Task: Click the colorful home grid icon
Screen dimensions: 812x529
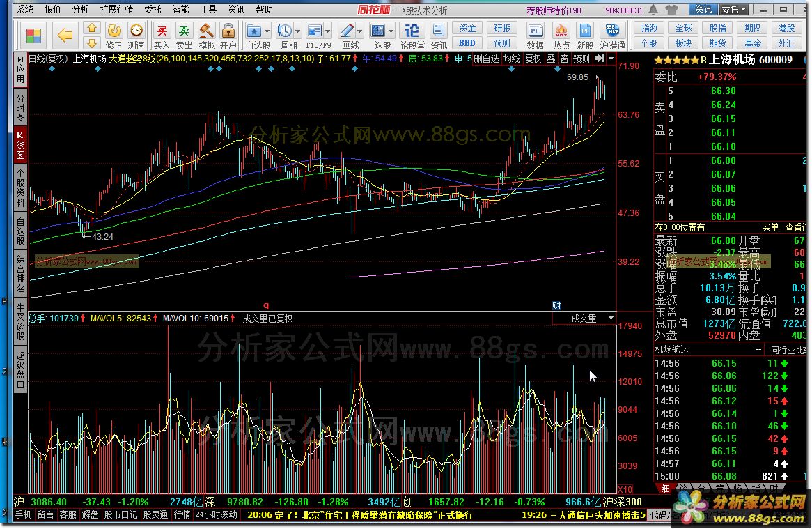Action: point(33,36)
